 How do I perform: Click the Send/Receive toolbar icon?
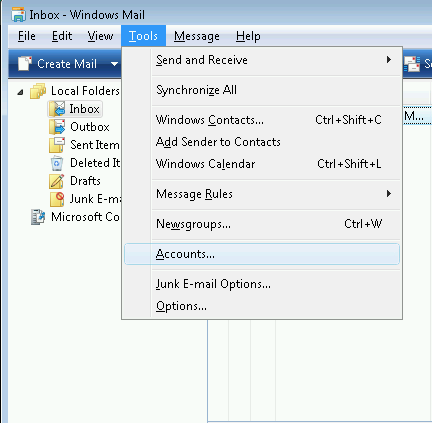click(x=412, y=64)
